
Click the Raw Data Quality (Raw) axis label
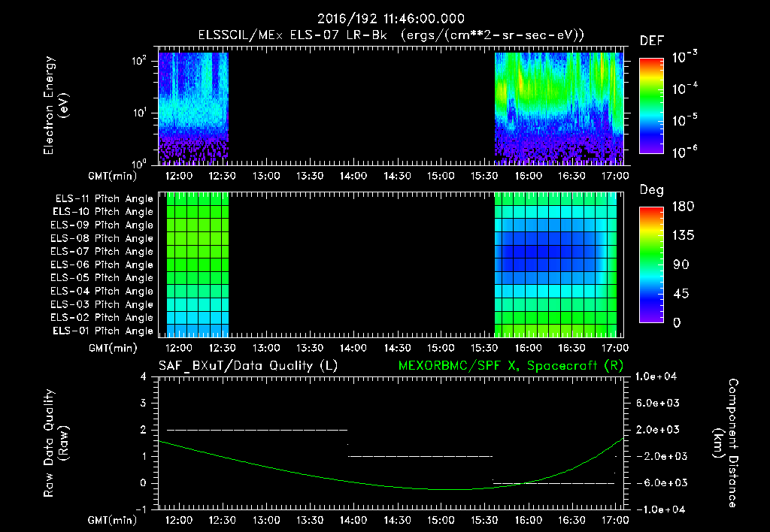[x=56, y=443]
